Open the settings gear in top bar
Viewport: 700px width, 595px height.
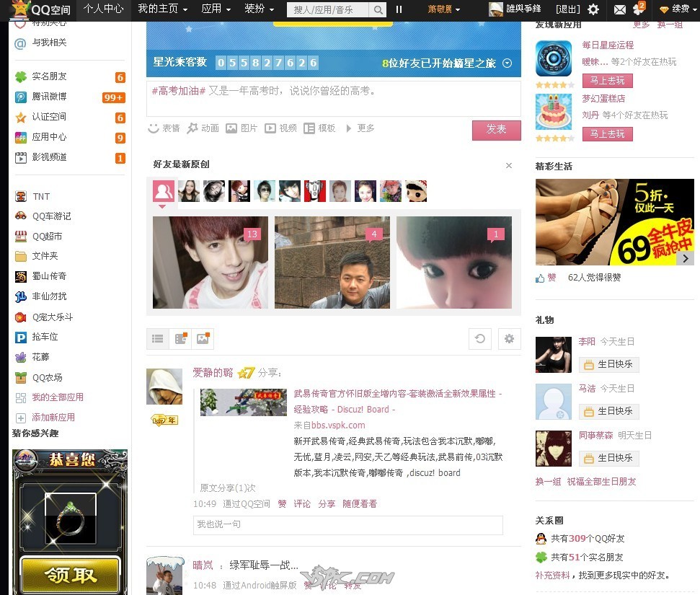coord(593,9)
